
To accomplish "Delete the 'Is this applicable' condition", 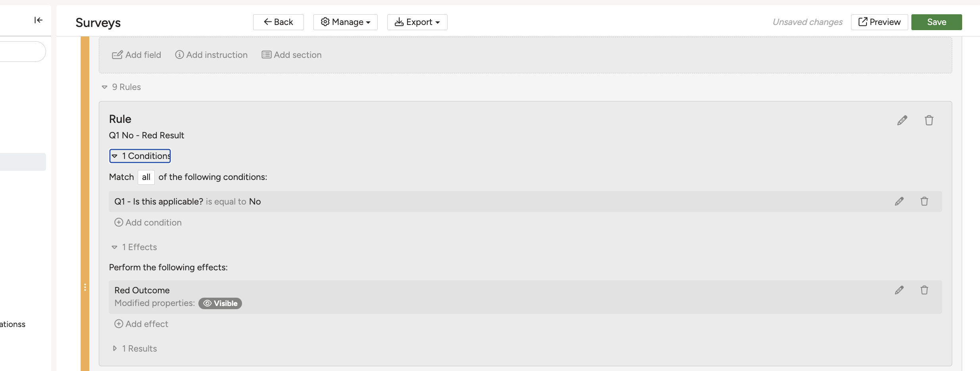I will pos(924,201).
